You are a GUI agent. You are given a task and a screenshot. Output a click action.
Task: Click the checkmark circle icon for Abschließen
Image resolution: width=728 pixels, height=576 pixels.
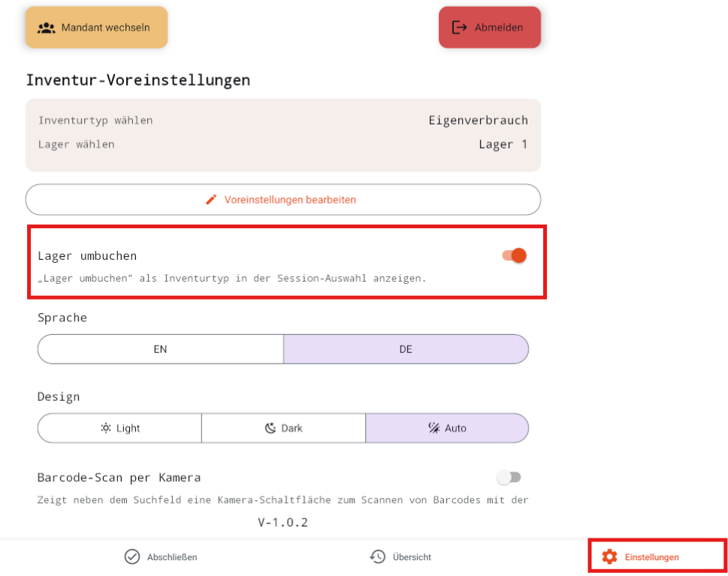pyautogui.click(x=132, y=556)
